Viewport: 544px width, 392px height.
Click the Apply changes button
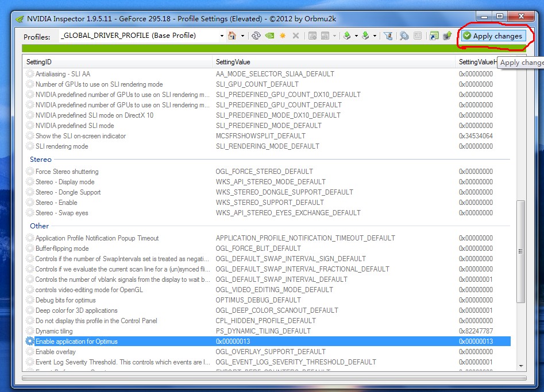click(x=493, y=36)
